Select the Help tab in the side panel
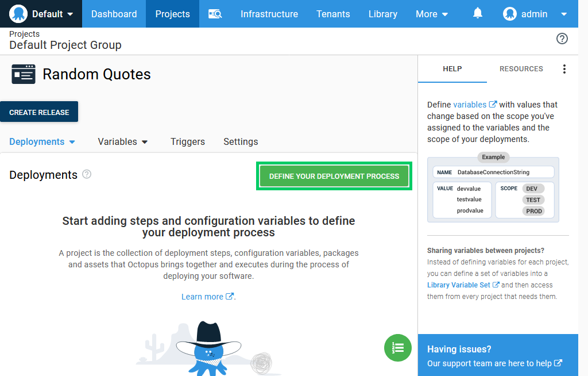The image size is (588, 376). point(452,69)
